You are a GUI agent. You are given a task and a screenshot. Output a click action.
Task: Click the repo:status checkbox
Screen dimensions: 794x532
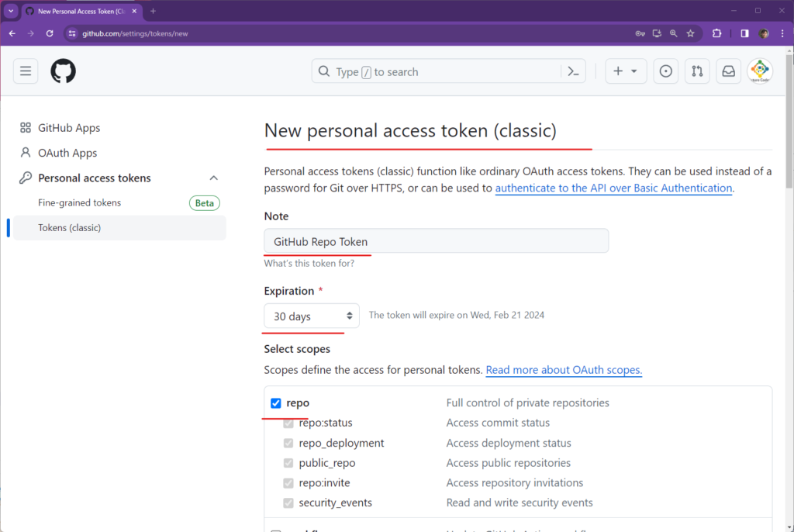(x=288, y=423)
